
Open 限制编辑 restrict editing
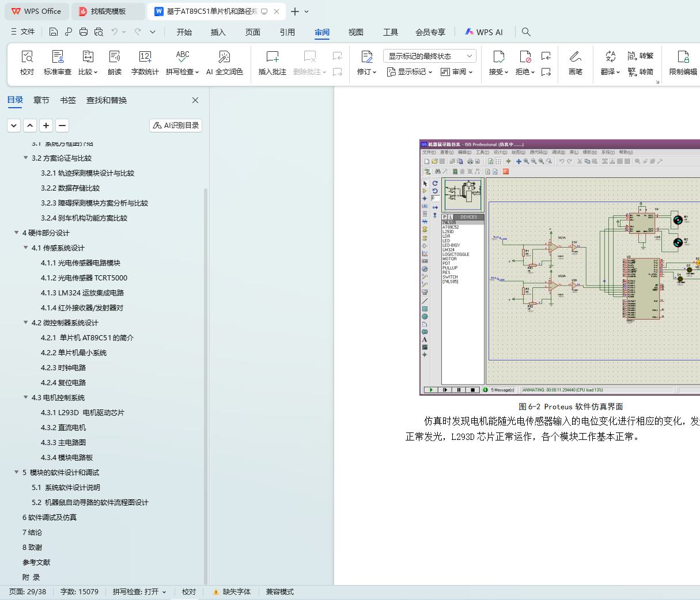683,63
